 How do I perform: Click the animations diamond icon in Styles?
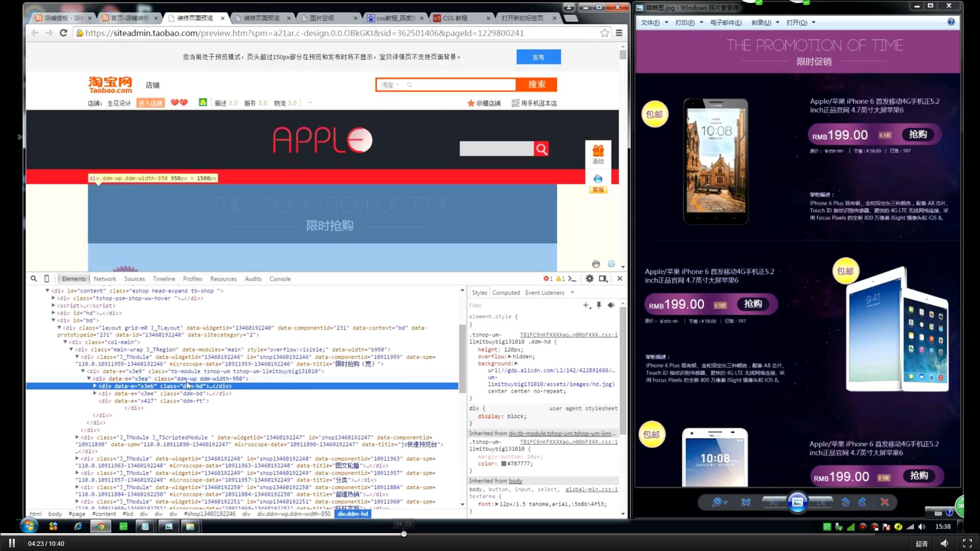pos(611,305)
